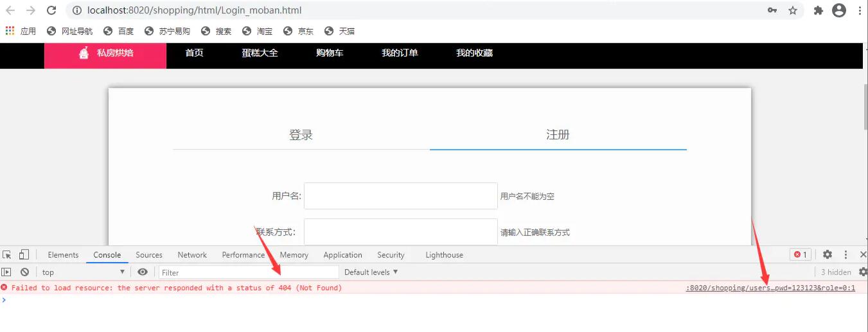Open the Memory DevTools tab
This screenshot has height=332, width=868.
[294, 255]
